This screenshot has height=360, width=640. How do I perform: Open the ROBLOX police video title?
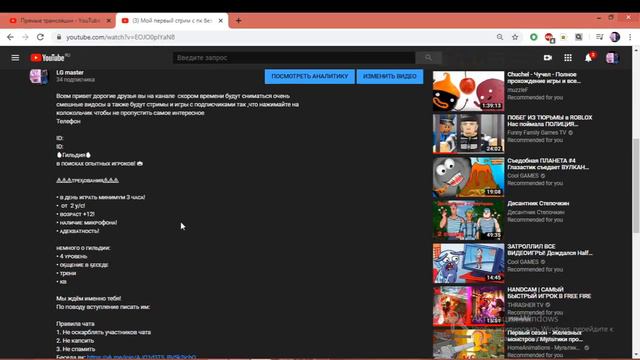click(x=549, y=120)
